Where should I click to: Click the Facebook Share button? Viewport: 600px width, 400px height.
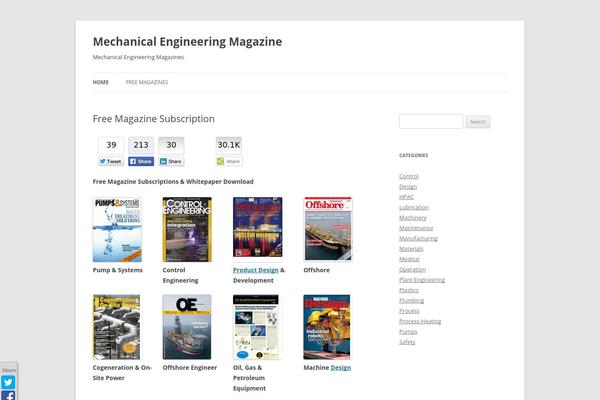[x=141, y=162]
